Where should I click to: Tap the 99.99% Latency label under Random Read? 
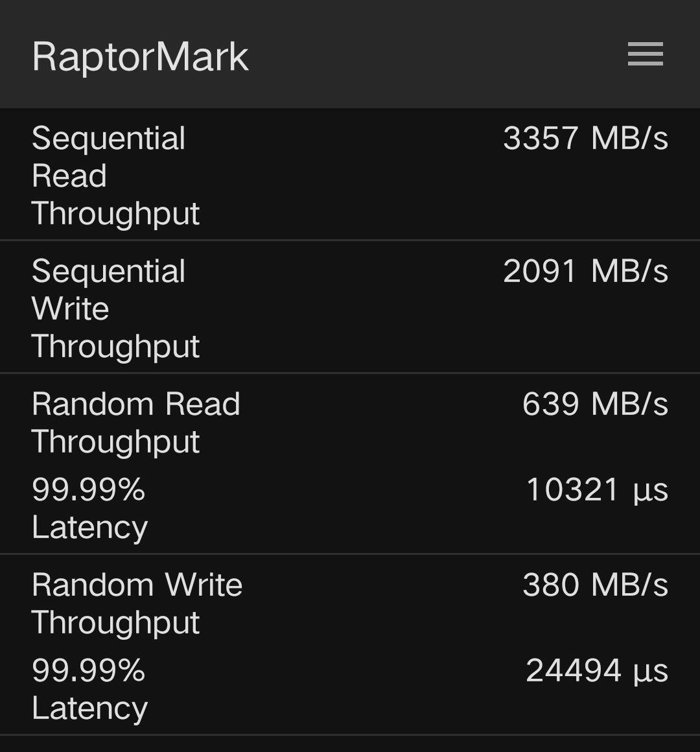(89, 508)
